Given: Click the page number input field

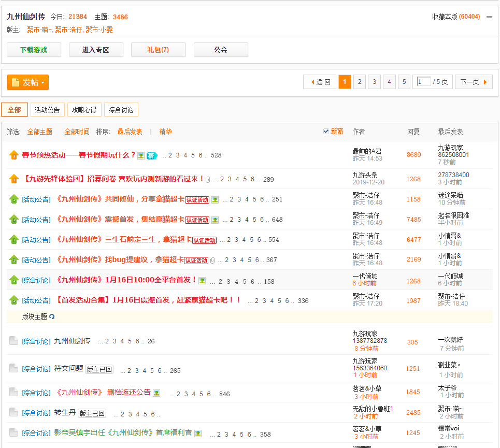Looking at the screenshot, I should (424, 82).
